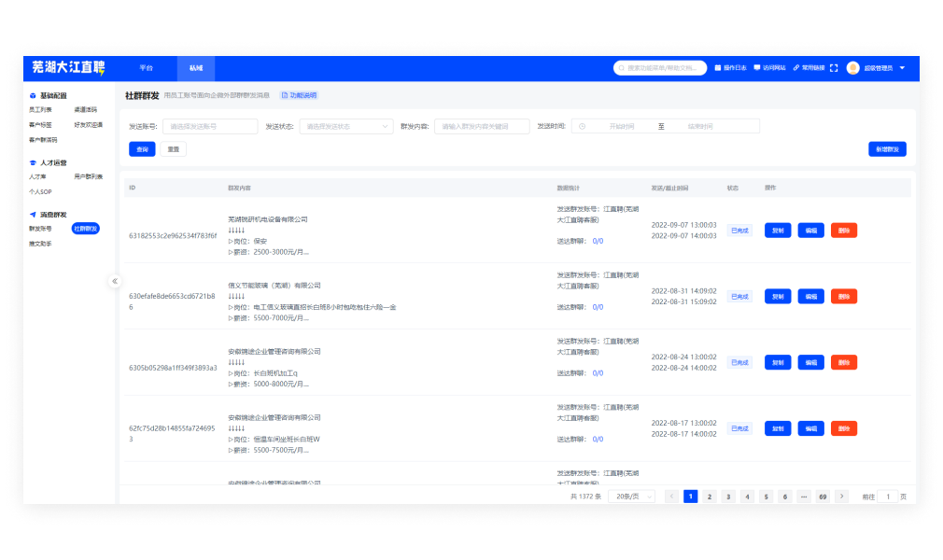Image resolution: width=943 pixels, height=560 pixels.
Task: Click the 功能说明 document icon tag
Action: click(284, 95)
